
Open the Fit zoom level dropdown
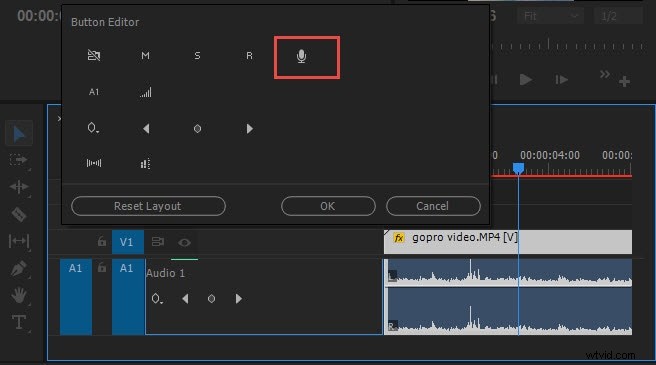pos(550,16)
